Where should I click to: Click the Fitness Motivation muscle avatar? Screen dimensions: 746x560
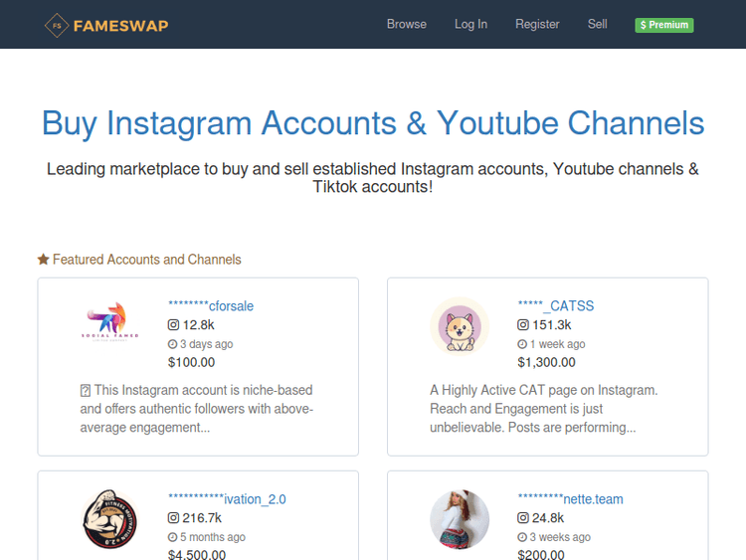click(109, 519)
